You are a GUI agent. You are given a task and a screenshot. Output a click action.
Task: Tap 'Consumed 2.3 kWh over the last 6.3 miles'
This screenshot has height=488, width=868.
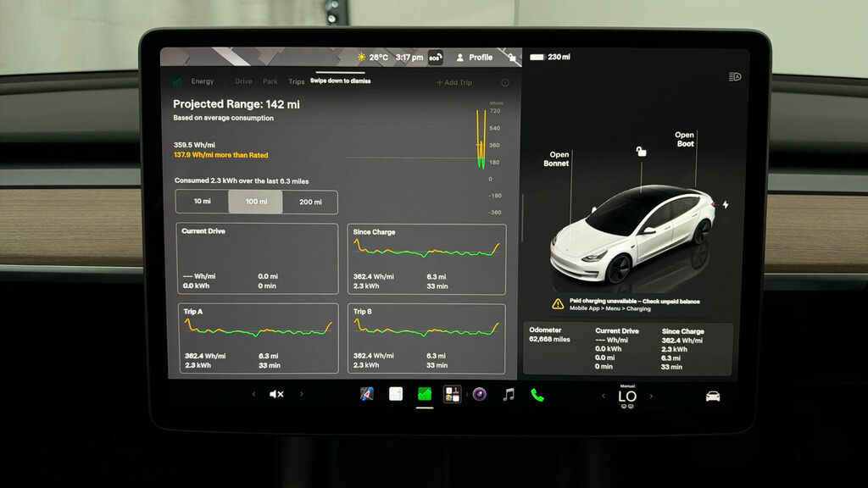pos(242,181)
